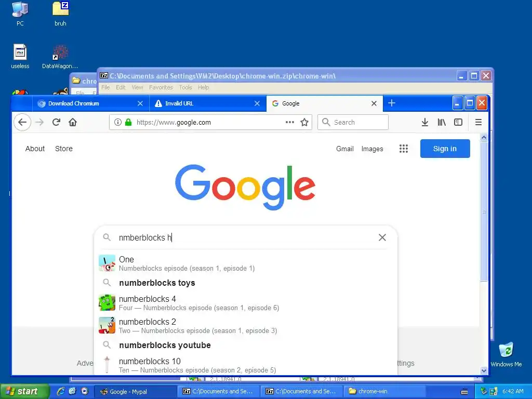Viewport: 532px width, 399px height.
Task: Select the PC desktop icon
Action: (20, 14)
